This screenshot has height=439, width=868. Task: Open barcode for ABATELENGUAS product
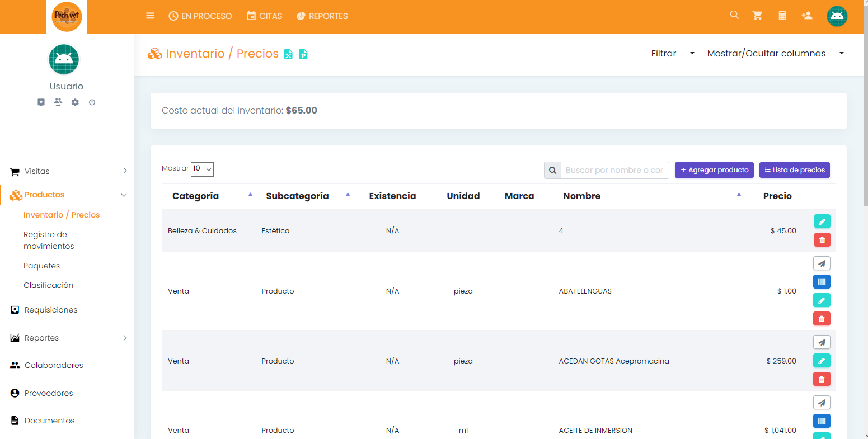[x=822, y=282]
